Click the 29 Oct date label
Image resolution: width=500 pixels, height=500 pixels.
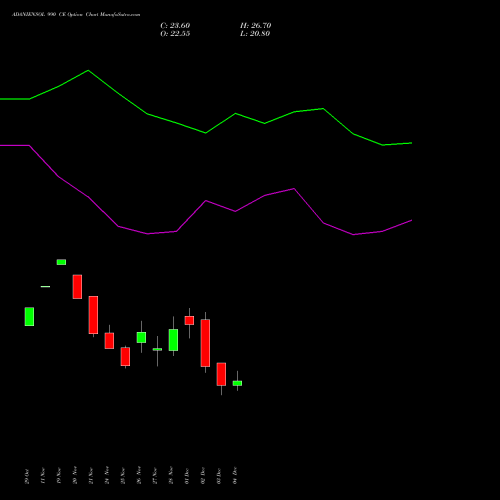pyautogui.click(x=27, y=476)
